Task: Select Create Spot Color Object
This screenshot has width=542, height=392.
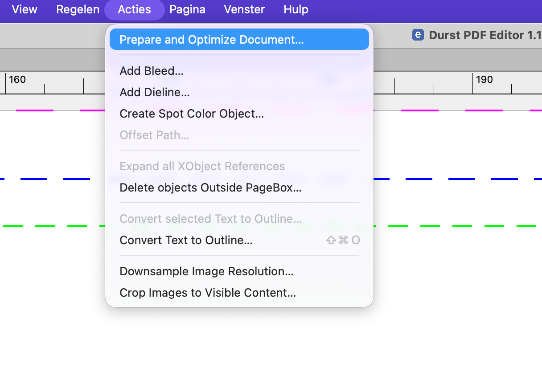Action: click(x=239, y=114)
